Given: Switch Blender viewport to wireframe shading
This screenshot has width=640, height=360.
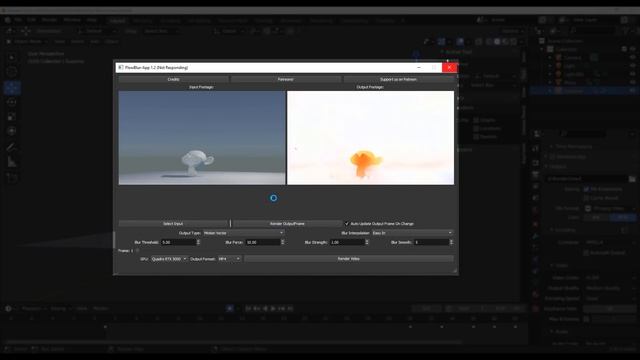Looking at the screenshot, I should [x=489, y=42].
